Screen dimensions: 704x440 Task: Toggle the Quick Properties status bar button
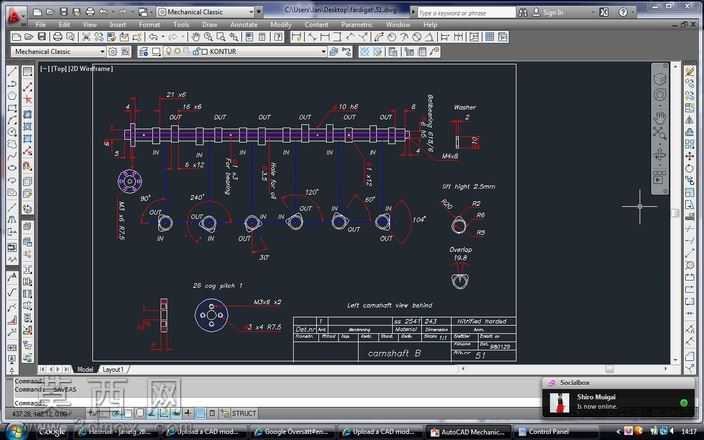click(x=212, y=413)
